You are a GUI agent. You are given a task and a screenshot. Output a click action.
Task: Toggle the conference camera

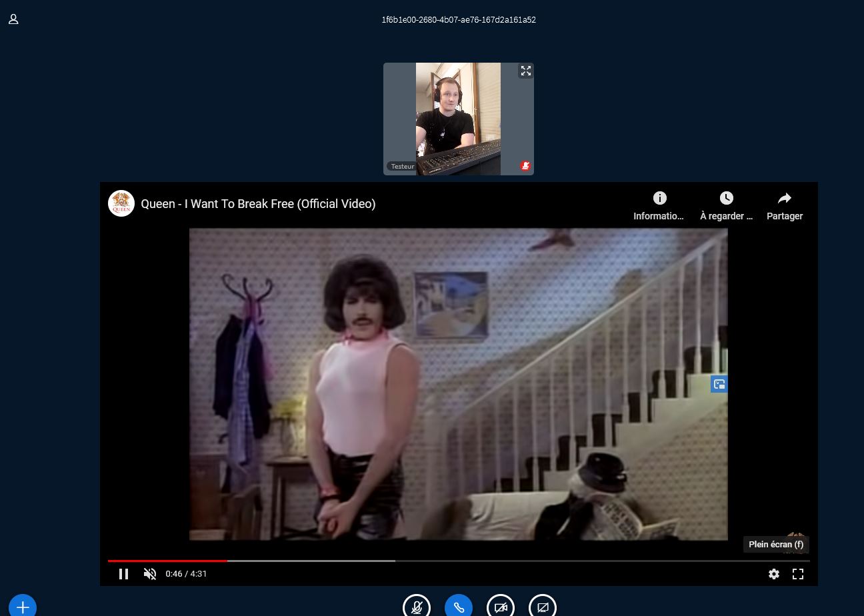501,606
